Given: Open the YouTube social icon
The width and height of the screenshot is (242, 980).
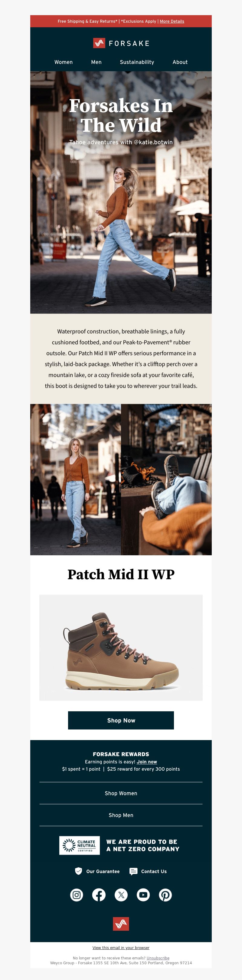Looking at the screenshot, I should click(x=143, y=895).
